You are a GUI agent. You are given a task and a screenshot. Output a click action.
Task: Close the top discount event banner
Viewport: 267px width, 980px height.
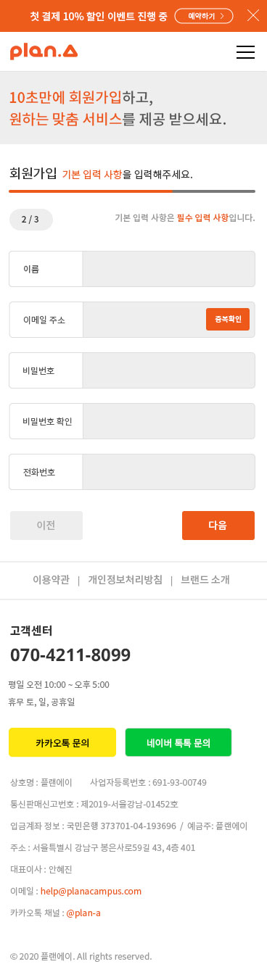tap(252, 15)
